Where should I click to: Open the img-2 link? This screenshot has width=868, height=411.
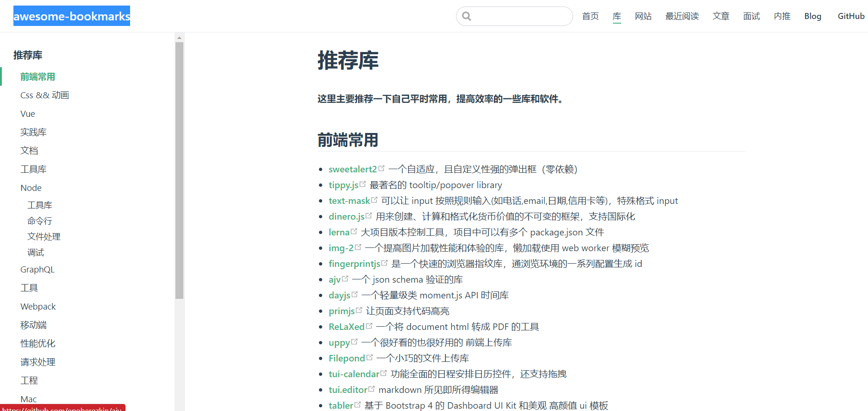341,248
